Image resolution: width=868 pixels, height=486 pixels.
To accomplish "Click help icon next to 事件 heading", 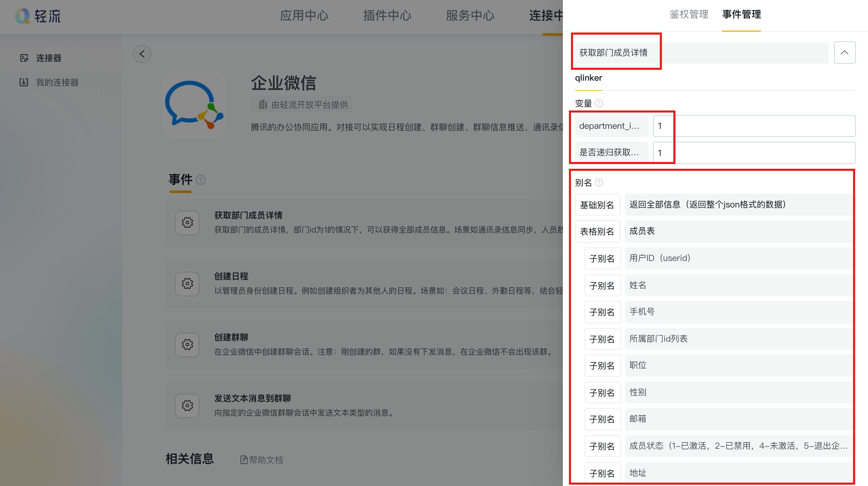I will (x=201, y=180).
